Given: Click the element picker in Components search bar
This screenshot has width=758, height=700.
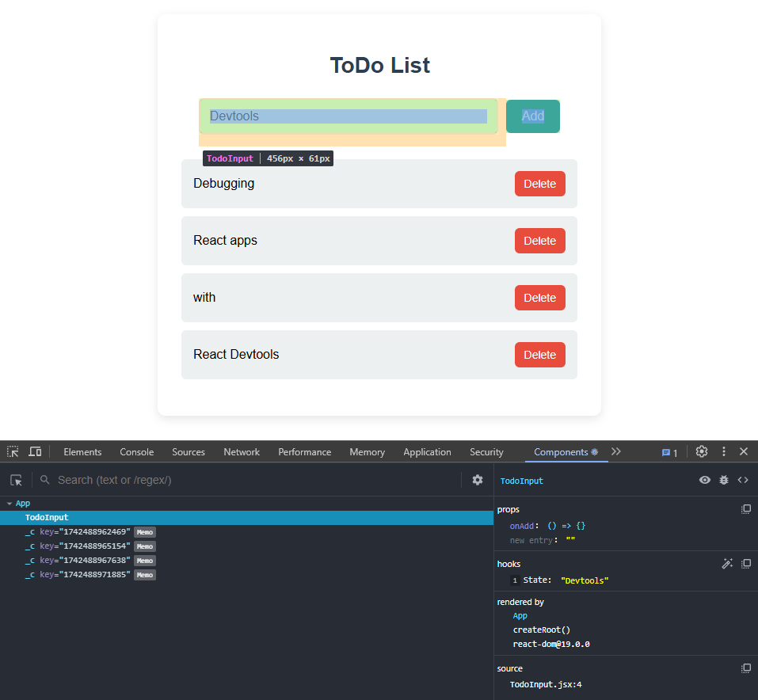Looking at the screenshot, I should click(x=14, y=480).
